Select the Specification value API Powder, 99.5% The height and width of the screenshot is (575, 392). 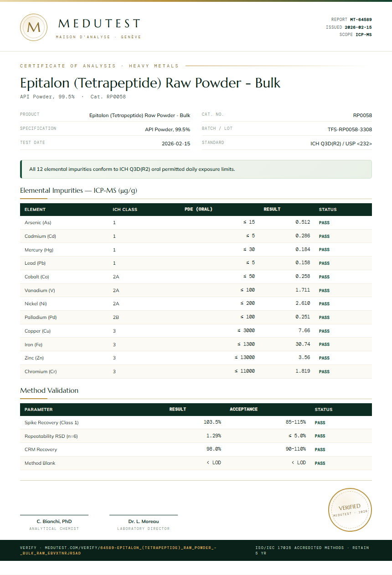[x=168, y=129]
